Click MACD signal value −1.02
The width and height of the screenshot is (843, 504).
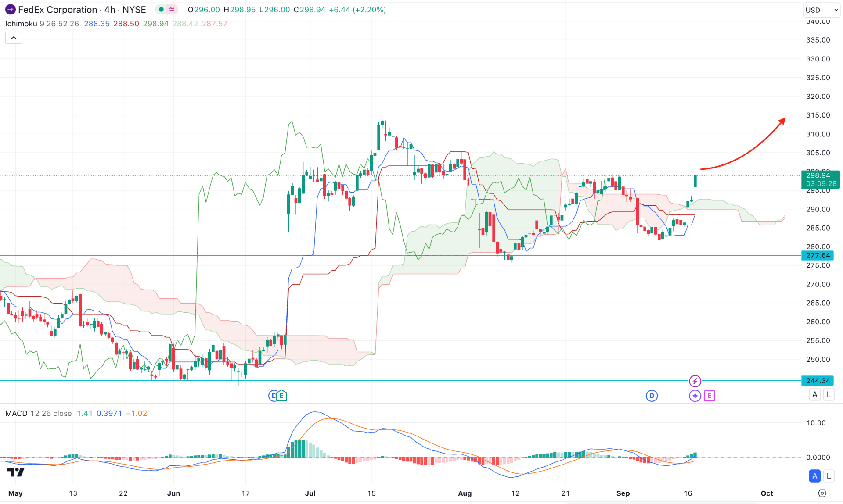137,413
